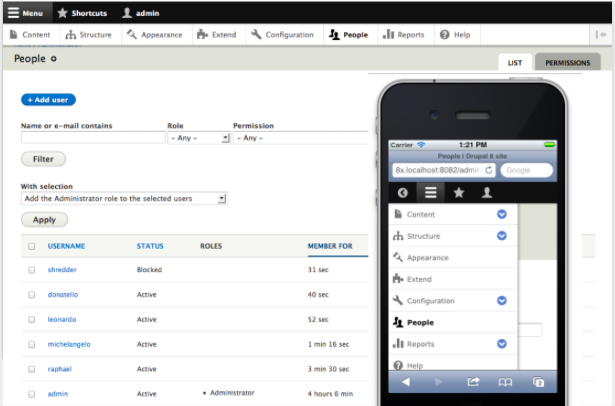Switch to the PERMISSIONS tab
Image resolution: width=615 pixels, height=406 pixels.
568,63
